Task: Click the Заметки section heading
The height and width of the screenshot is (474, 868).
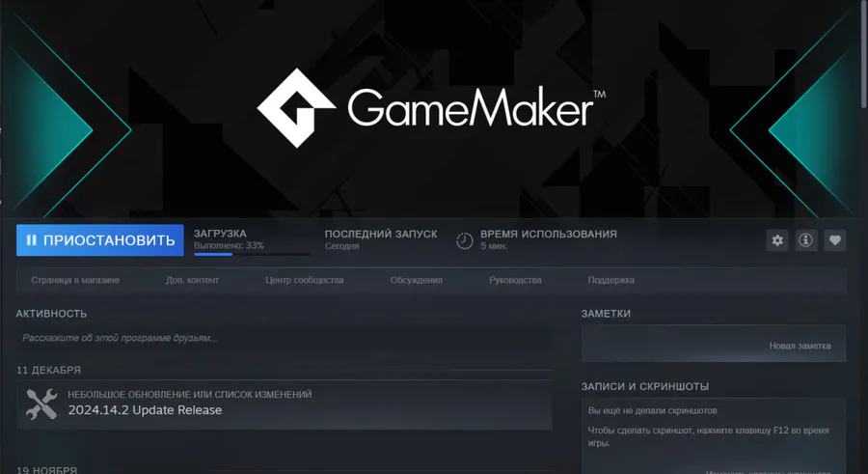Action: click(x=606, y=314)
